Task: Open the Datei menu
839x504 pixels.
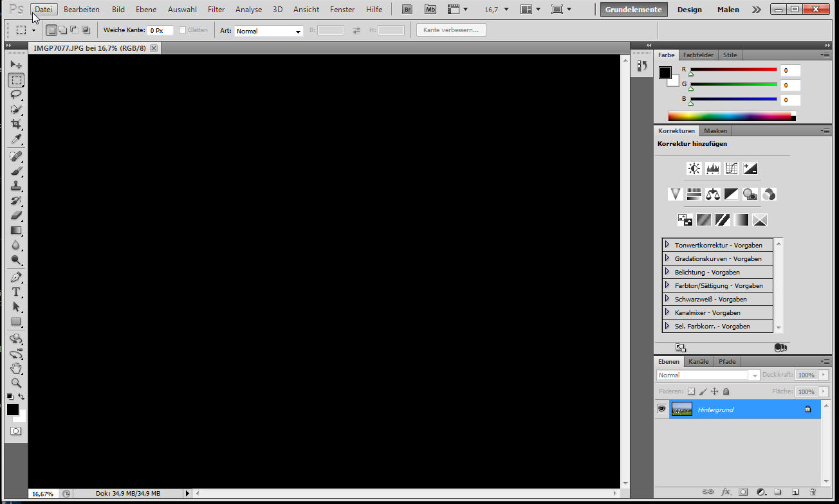Action: tap(44, 10)
